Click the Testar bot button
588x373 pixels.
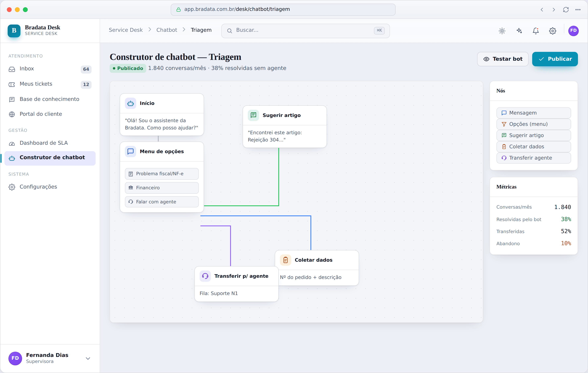[x=503, y=59]
